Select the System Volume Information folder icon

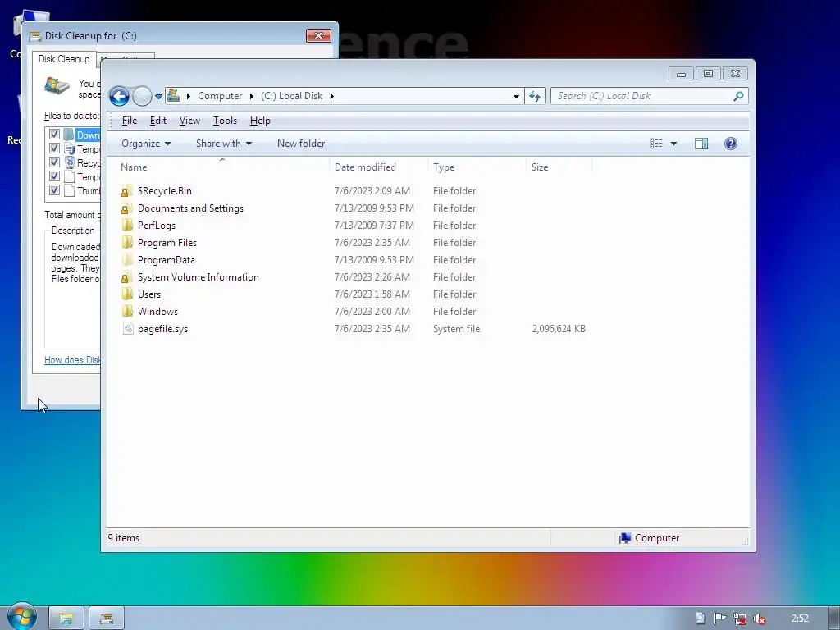click(x=127, y=277)
